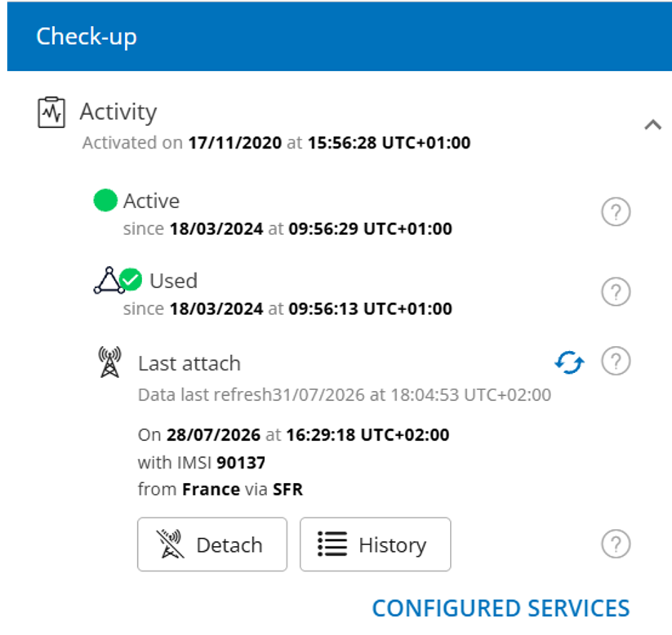Open help for Active status

[x=616, y=211]
